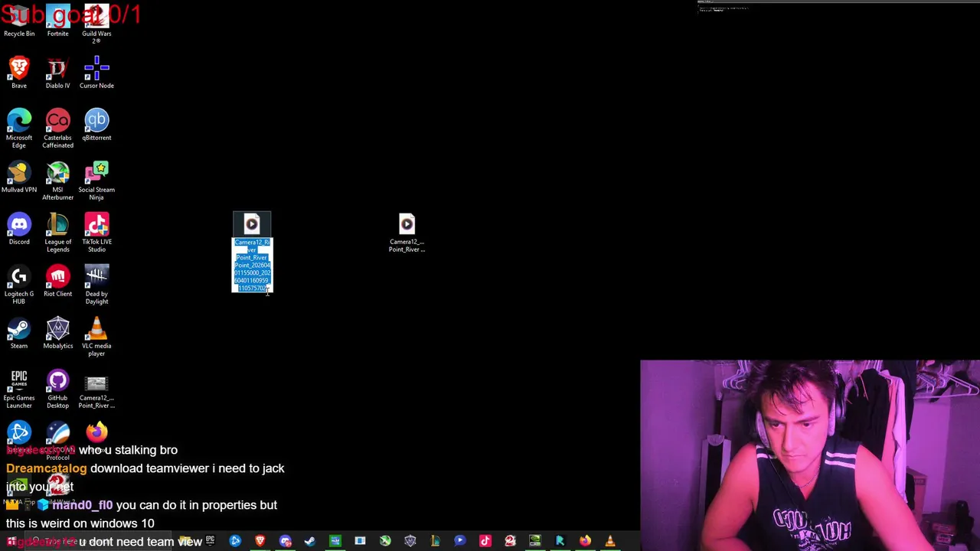Select the Firefox desktop icon
Image resolution: width=980 pixels, height=551 pixels.
(96, 433)
